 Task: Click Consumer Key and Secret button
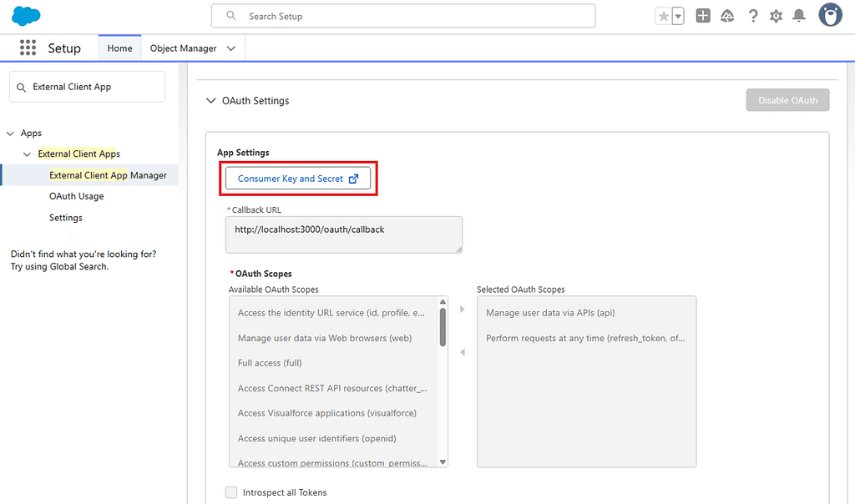pos(298,179)
